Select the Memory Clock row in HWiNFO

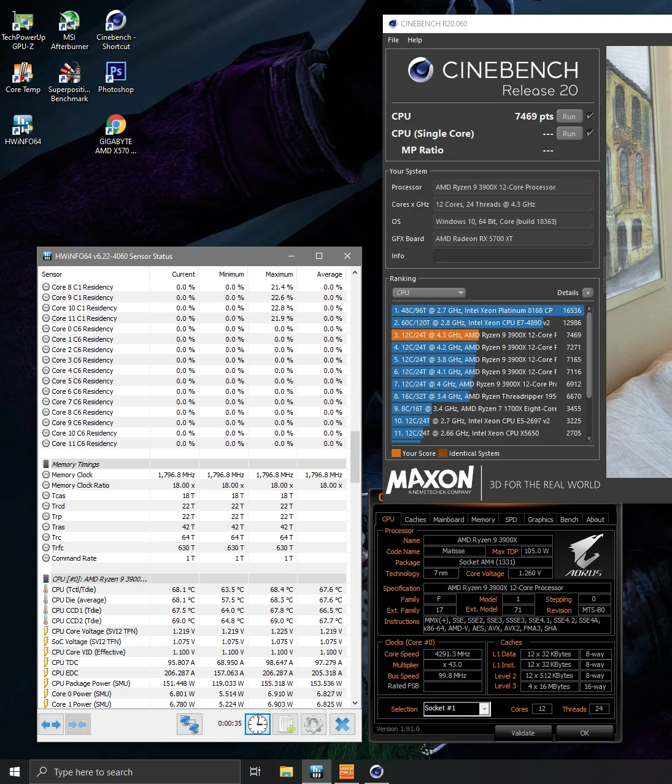click(x=193, y=475)
